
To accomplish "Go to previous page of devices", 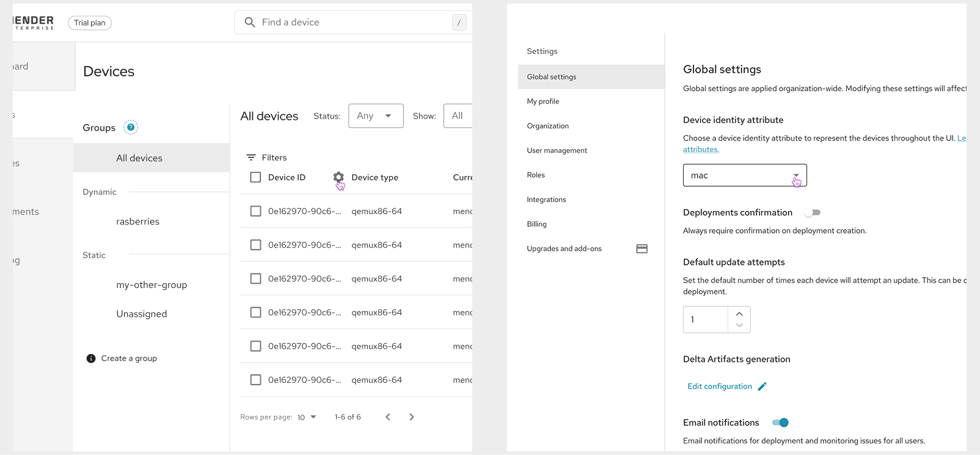I will [388, 417].
